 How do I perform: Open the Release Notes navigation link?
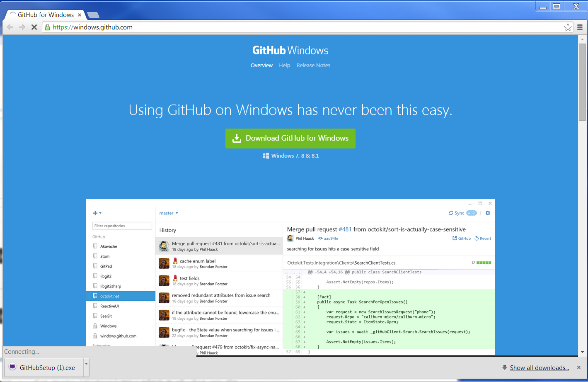(x=313, y=66)
